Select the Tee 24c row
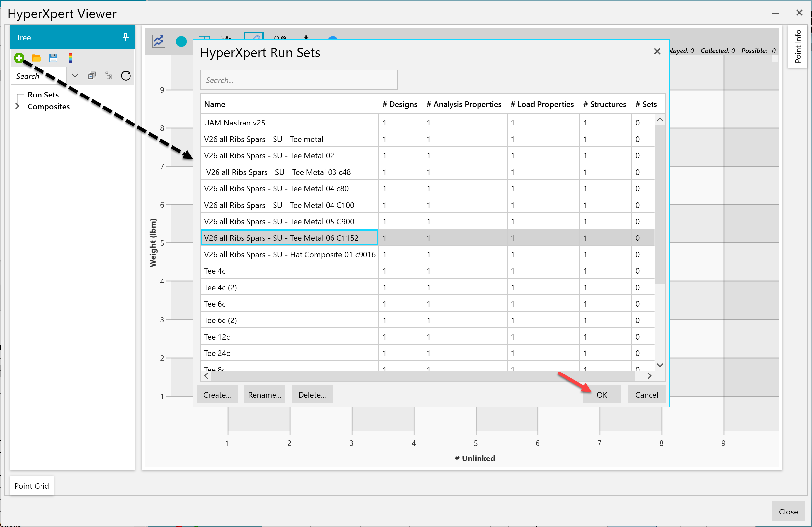812x527 pixels. click(427, 353)
